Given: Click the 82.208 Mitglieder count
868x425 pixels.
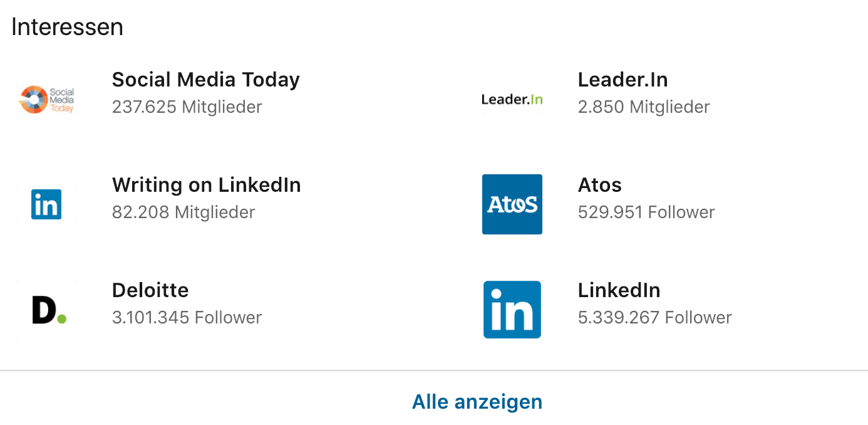Looking at the screenshot, I should pos(183,212).
